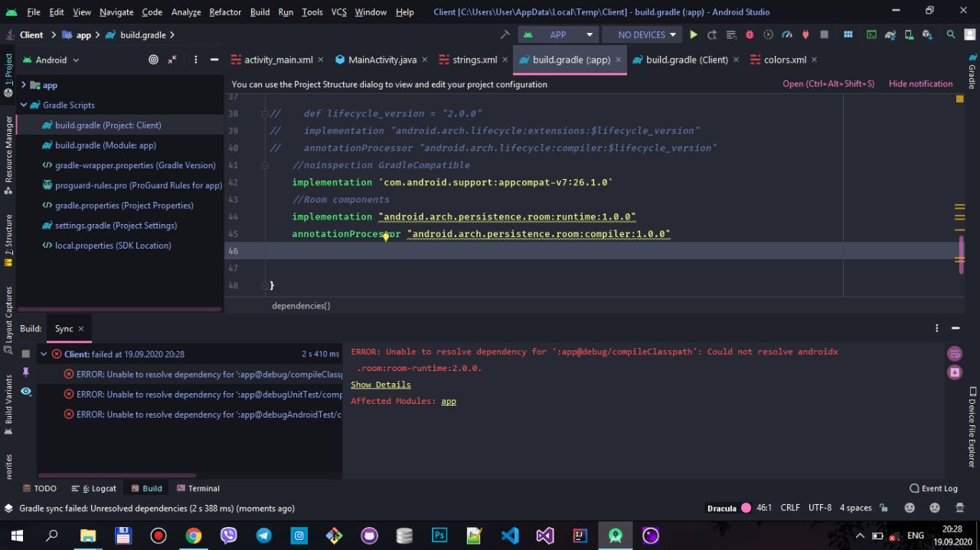
Task: Hide the Project panel with minus icon
Action: [214, 60]
